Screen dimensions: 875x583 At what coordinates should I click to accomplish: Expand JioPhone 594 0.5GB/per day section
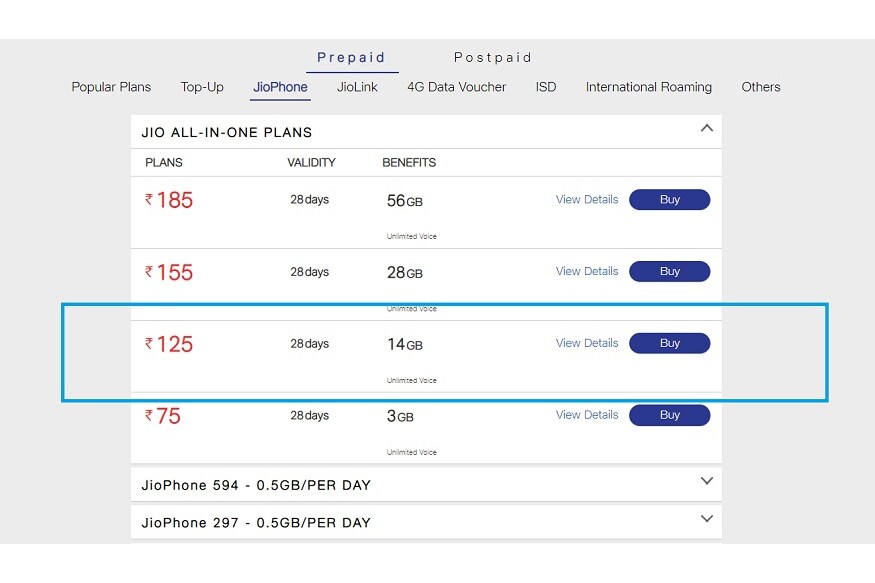pos(706,481)
